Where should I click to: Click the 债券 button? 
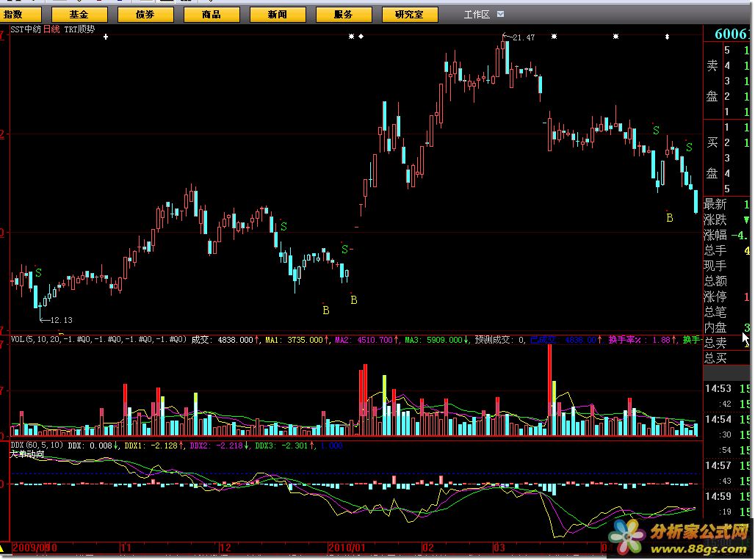[x=145, y=14]
